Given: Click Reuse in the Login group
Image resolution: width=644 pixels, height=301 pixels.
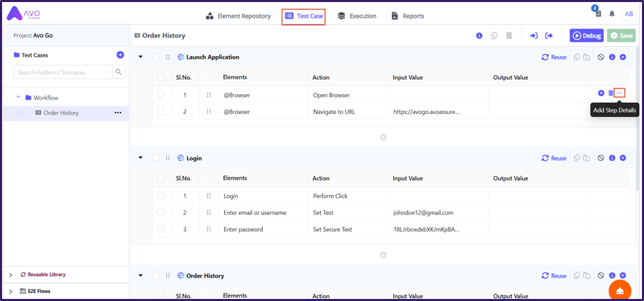Looking at the screenshot, I should tap(554, 158).
